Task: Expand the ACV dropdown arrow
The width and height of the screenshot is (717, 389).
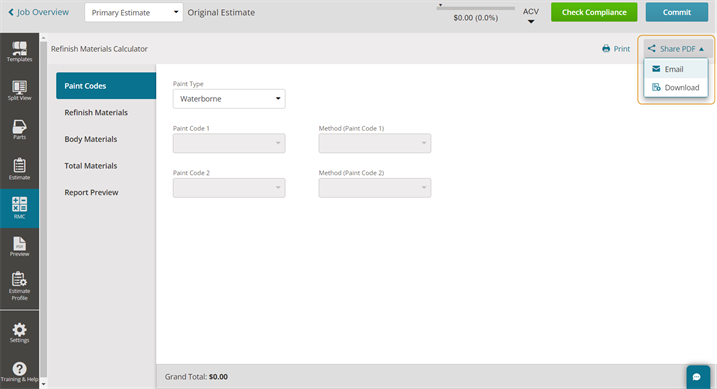Action: coord(530,21)
